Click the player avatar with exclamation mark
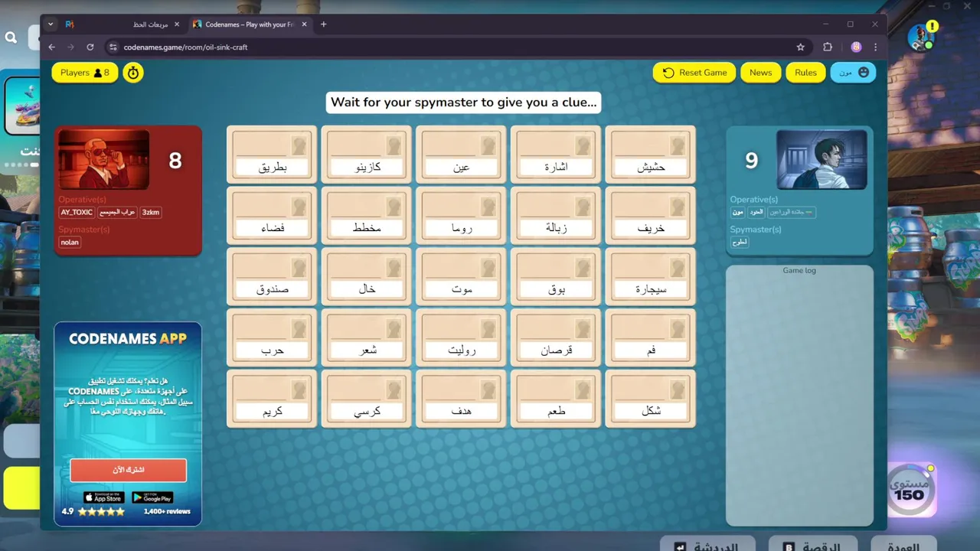 [x=921, y=37]
